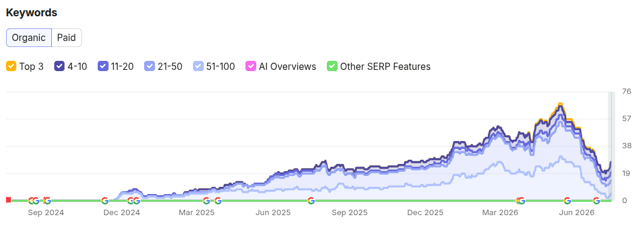The image size is (644, 229).
Task: Click the lone Google marker between Jun 2025 and Sep 2025
Action: 311,201
